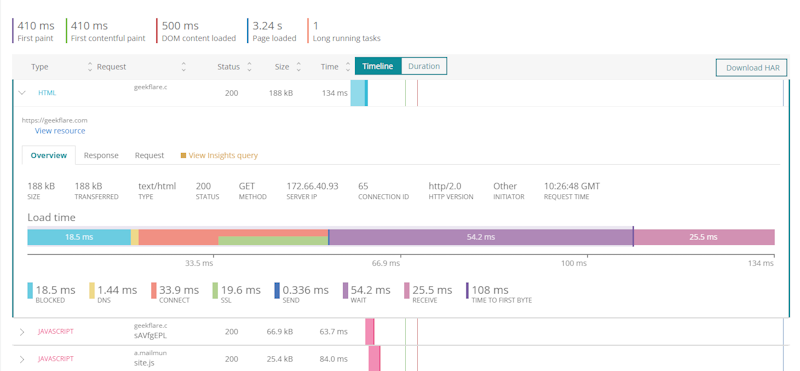800x371 pixels.
Task: Click the DNS legend color marker
Action: 92,291
